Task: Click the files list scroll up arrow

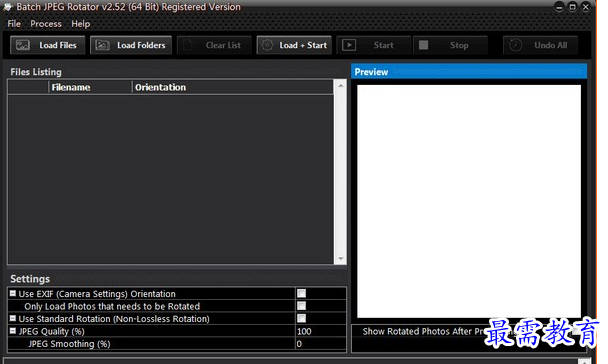Action: point(340,85)
